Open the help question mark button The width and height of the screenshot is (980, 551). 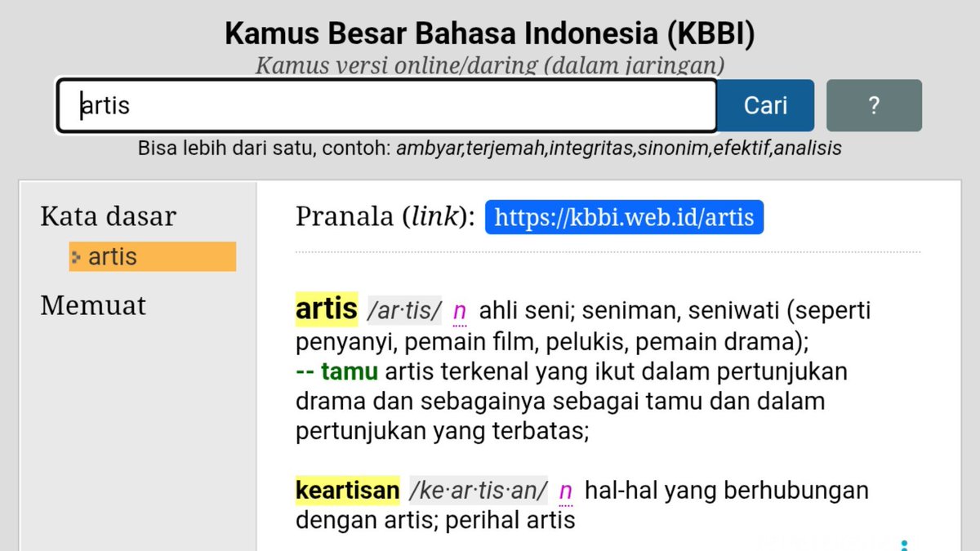[874, 105]
